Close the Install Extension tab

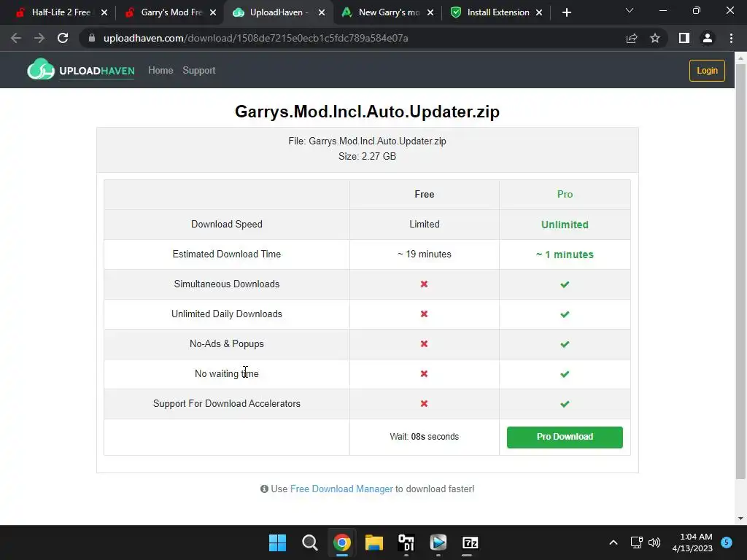(x=539, y=13)
